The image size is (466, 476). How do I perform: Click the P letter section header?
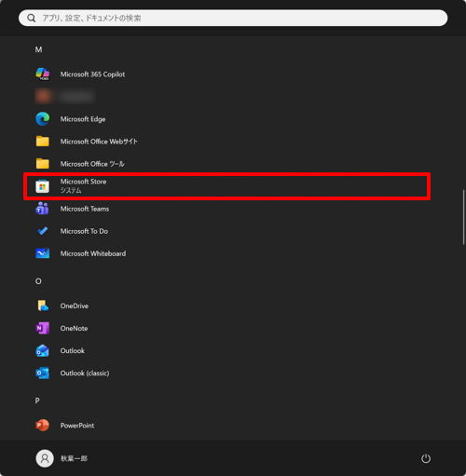click(37, 401)
